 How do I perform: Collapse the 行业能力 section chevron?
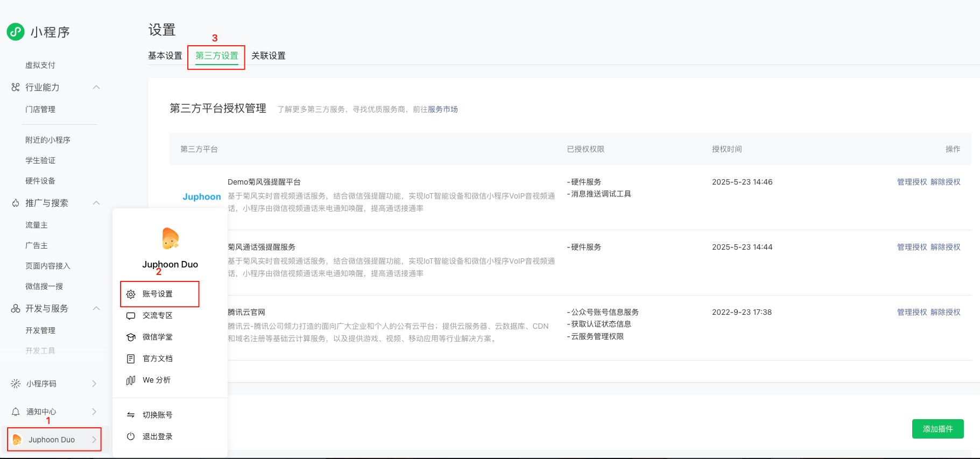[x=96, y=87]
